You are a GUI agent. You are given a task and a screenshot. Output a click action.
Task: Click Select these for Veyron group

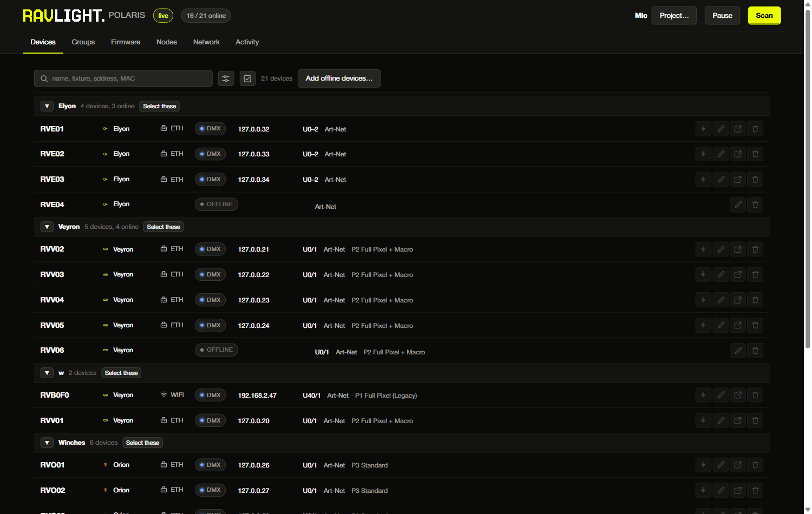point(163,227)
